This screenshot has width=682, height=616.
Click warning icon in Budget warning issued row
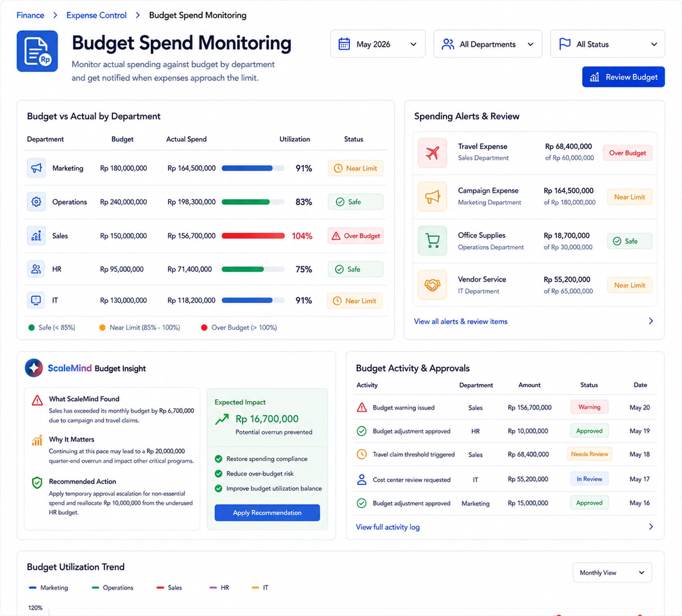coord(362,407)
